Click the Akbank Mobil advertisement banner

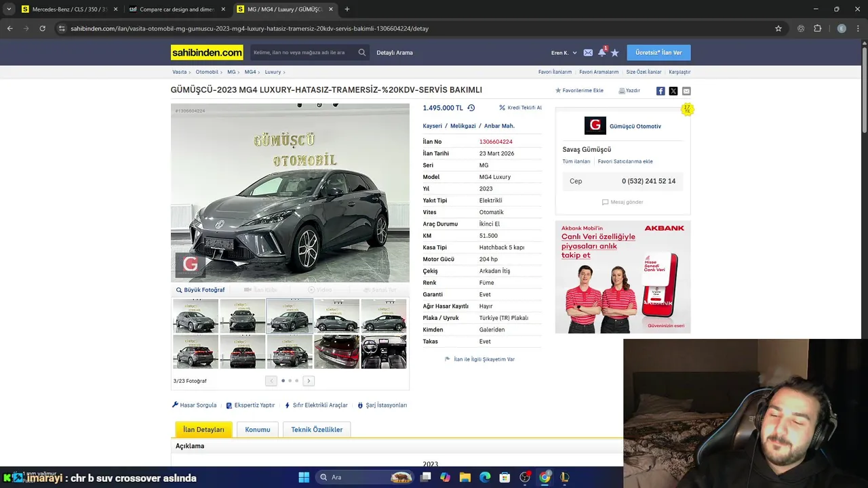(x=623, y=277)
